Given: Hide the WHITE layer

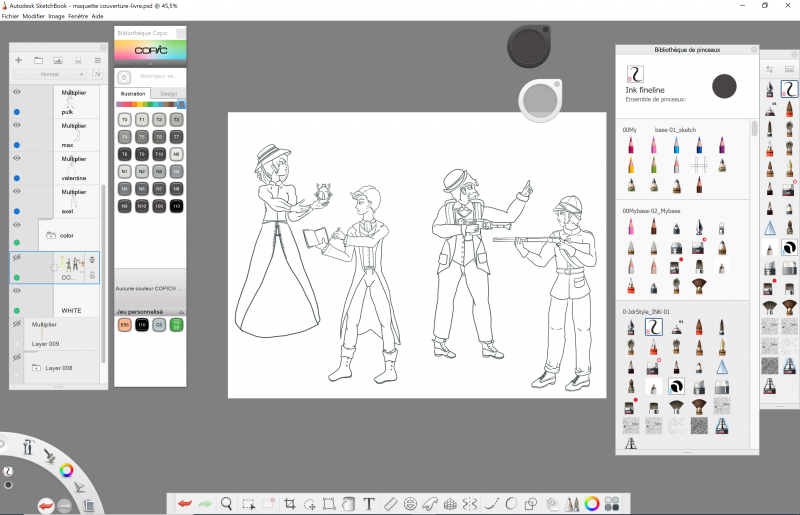Looking at the screenshot, I should 17,290.
